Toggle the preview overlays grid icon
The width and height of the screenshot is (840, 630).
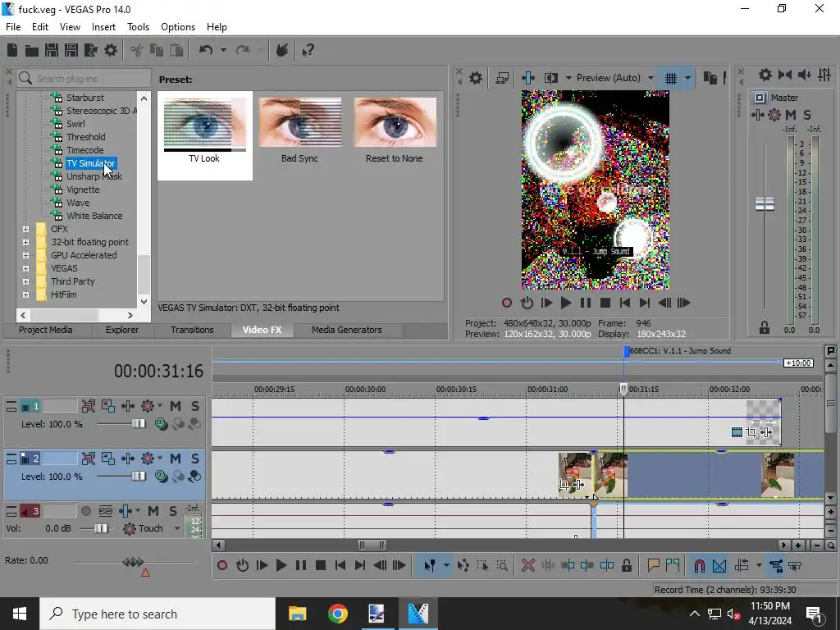click(671, 78)
